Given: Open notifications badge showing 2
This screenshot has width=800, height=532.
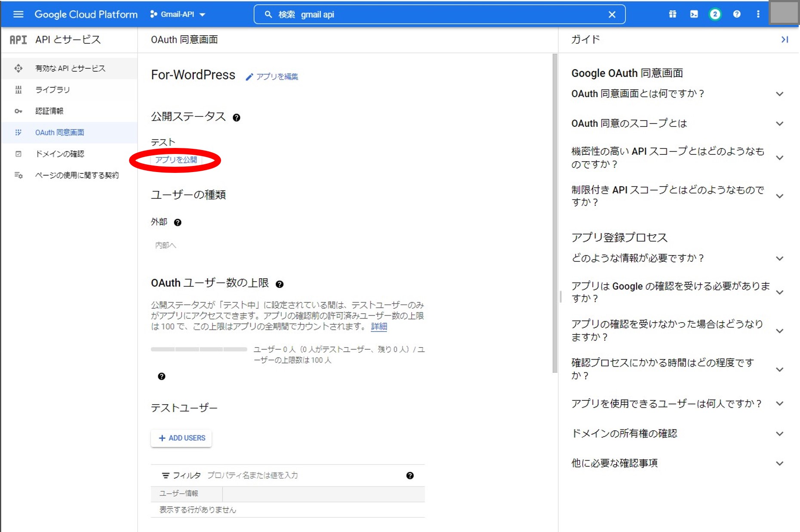Looking at the screenshot, I should click(x=715, y=14).
